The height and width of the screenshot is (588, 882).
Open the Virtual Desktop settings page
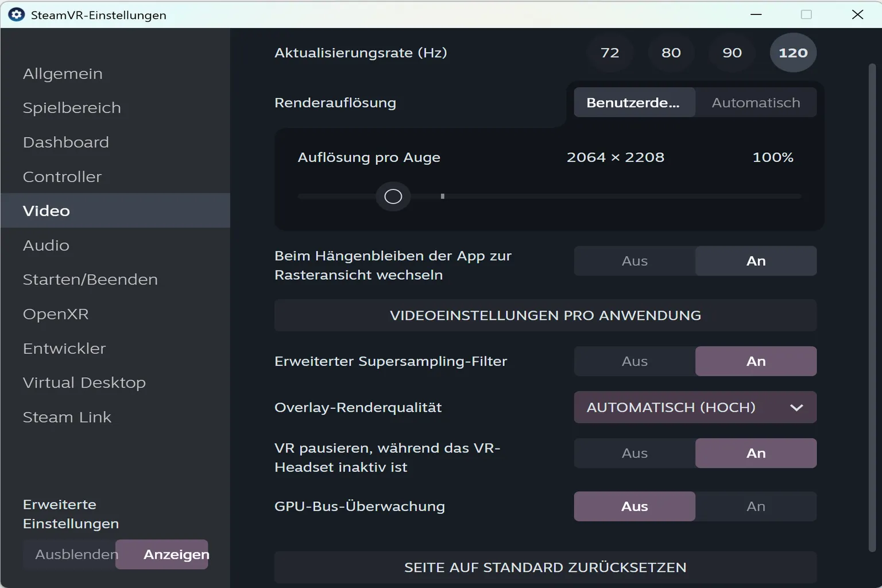[115, 383]
